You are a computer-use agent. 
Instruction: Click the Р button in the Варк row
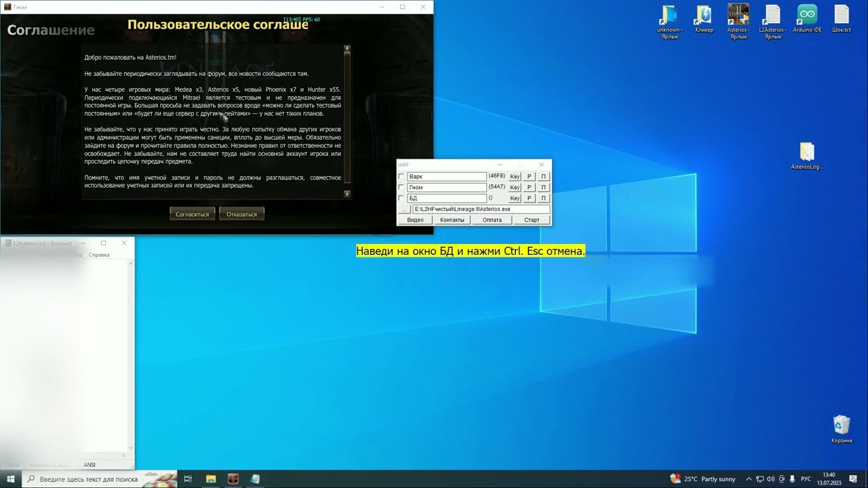coord(529,177)
